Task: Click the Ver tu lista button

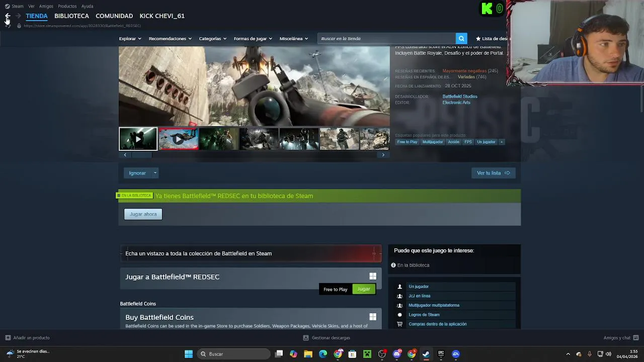Action: point(493,173)
